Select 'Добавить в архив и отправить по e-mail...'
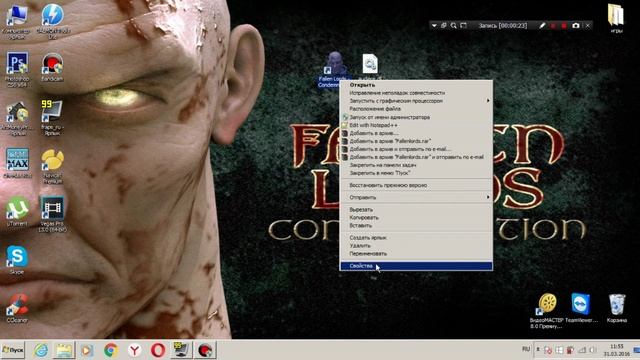640x360 pixels. [416, 149]
